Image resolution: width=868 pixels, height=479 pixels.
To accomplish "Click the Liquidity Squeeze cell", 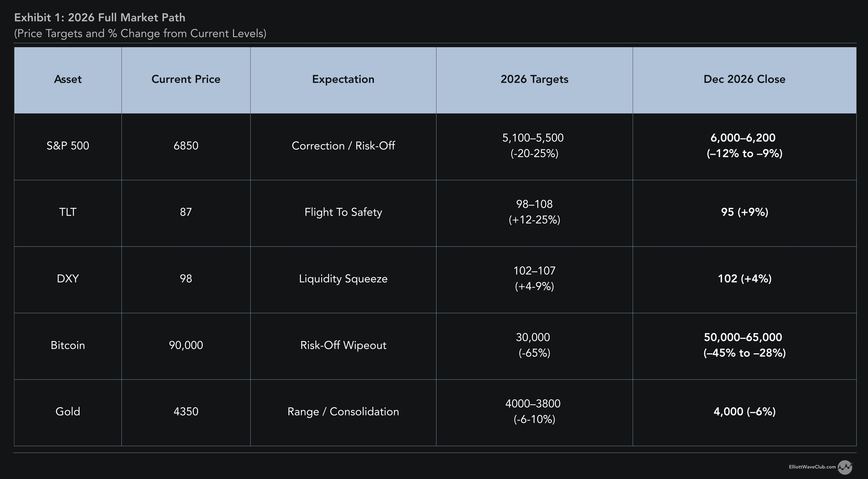I will pos(343,279).
